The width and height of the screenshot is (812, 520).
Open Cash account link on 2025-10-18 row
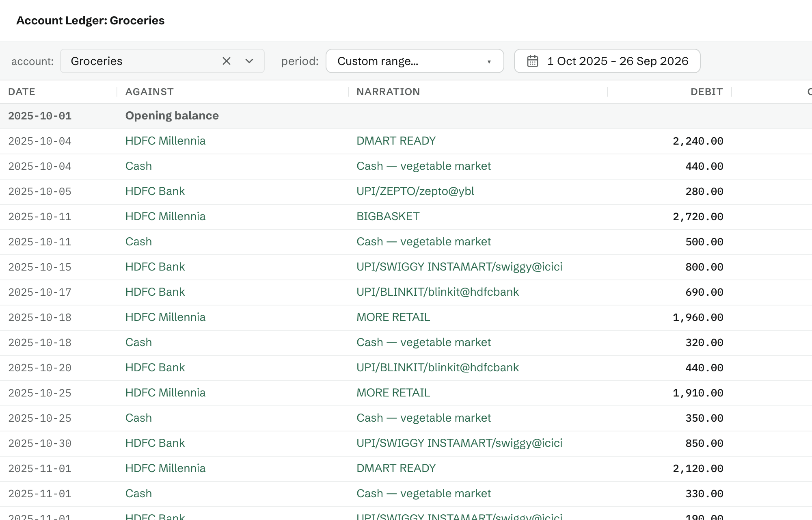(138, 342)
